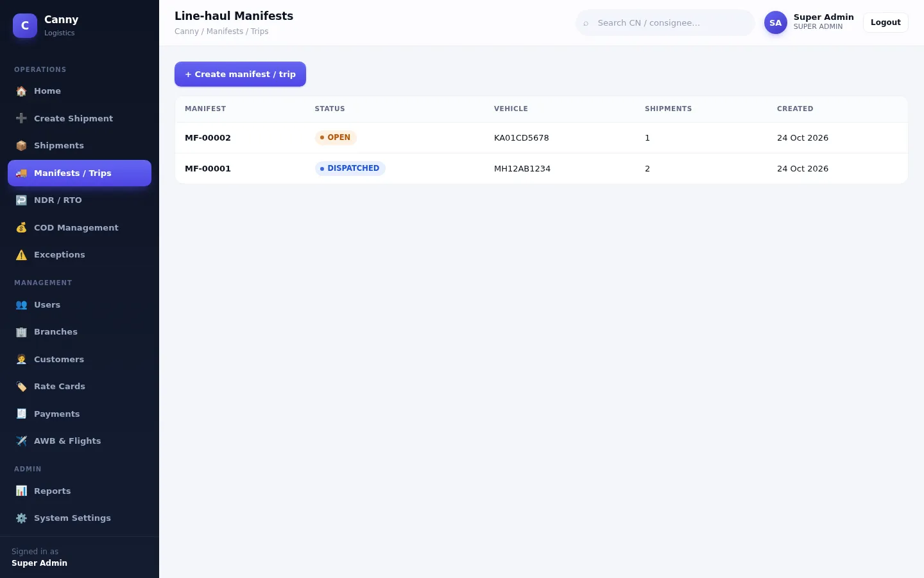The image size is (924, 578).
Task: Click the SA user avatar
Action: 775,22
